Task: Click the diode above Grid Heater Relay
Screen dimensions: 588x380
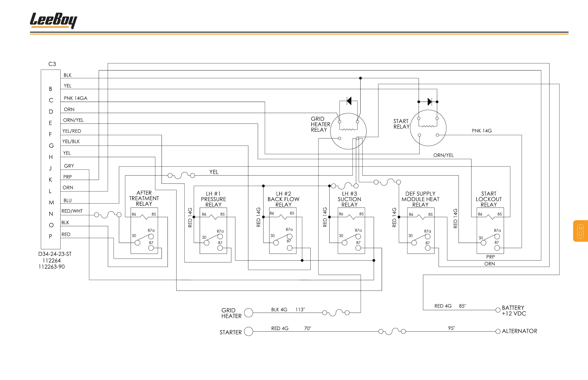Action: point(349,101)
